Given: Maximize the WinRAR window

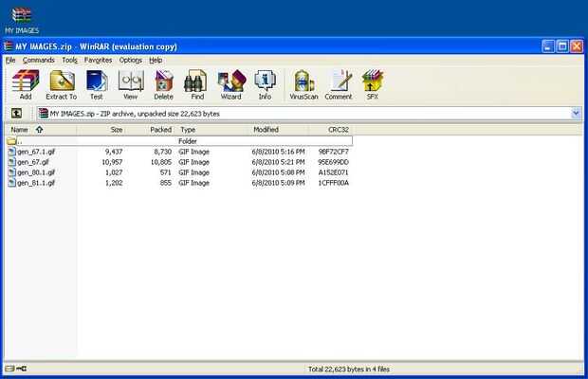Looking at the screenshot, I should pyautogui.click(x=562, y=46).
